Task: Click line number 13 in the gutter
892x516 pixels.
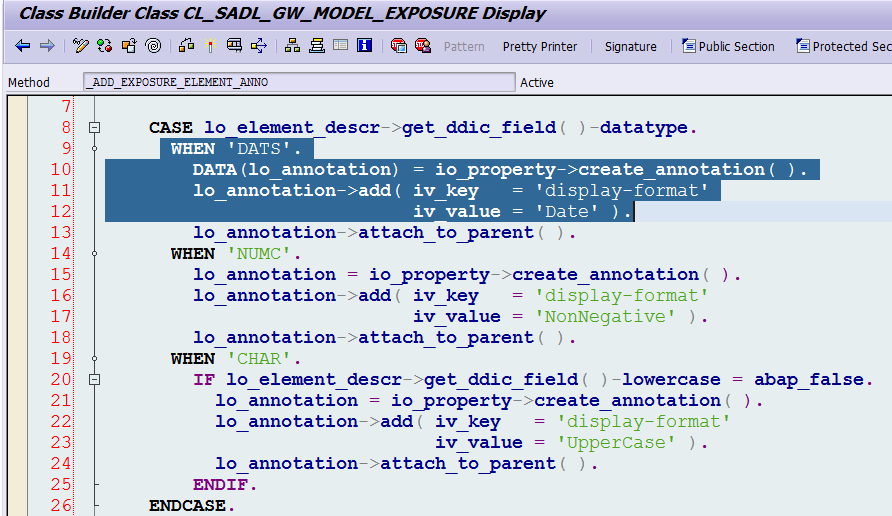Action: click(x=60, y=233)
